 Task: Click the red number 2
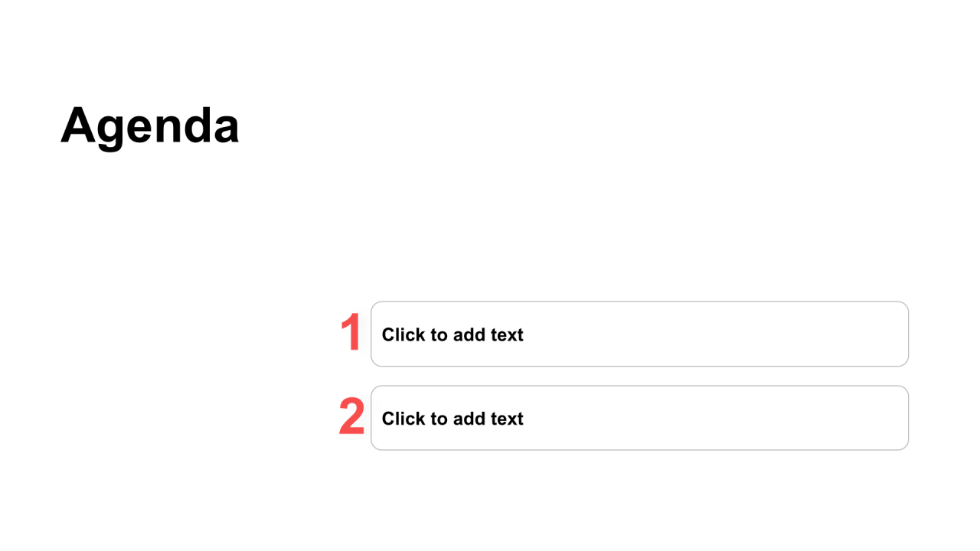point(351,418)
